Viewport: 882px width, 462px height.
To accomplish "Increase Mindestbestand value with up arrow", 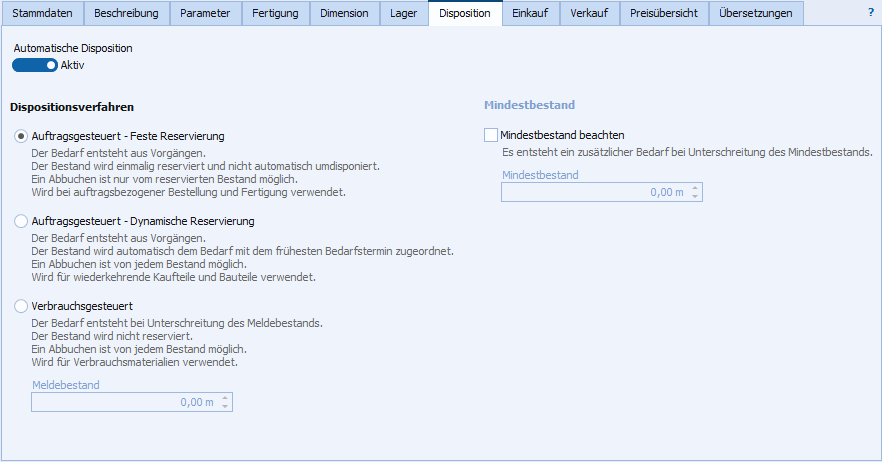I will [x=695, y=188].
